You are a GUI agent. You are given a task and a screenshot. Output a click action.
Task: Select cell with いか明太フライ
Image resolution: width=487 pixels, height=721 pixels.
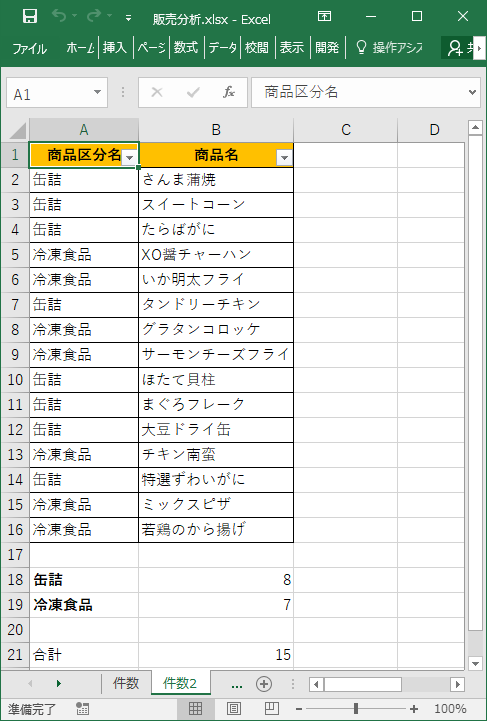pos(216,280)
